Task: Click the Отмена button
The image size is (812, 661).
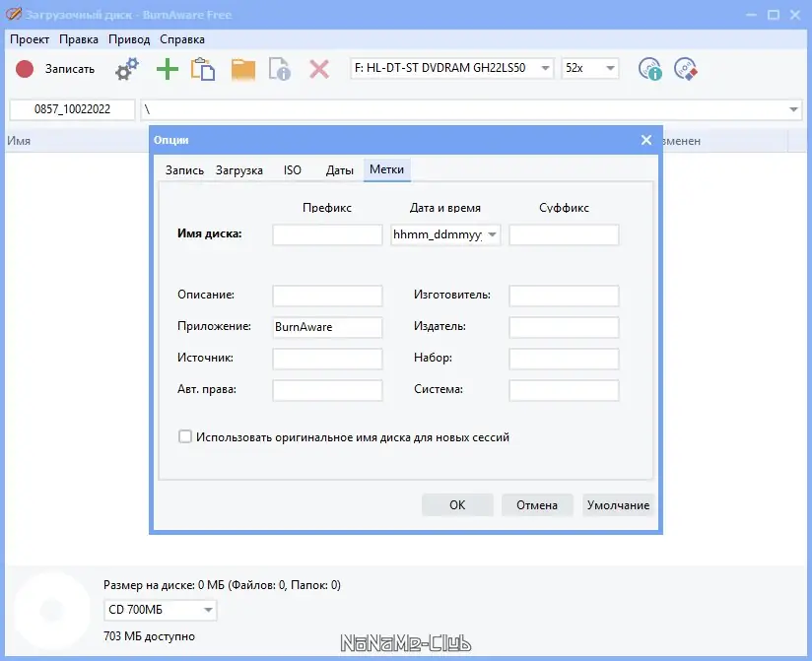Action: coord(537,504)
